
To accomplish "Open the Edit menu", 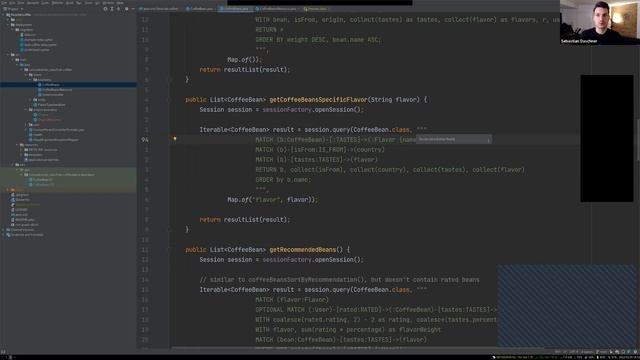I will [x=12, y=3].
